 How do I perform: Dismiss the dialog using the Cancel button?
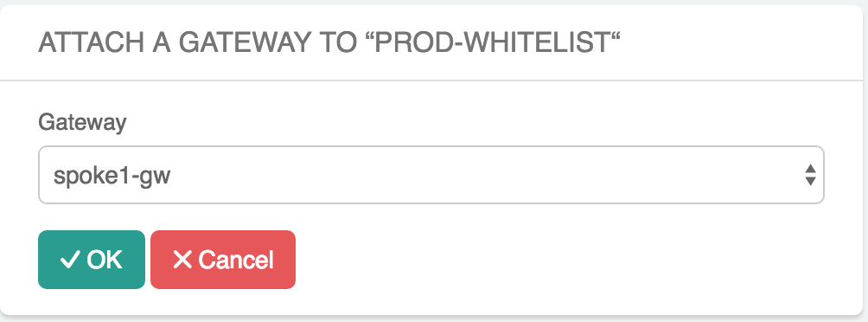coord(223,260)
